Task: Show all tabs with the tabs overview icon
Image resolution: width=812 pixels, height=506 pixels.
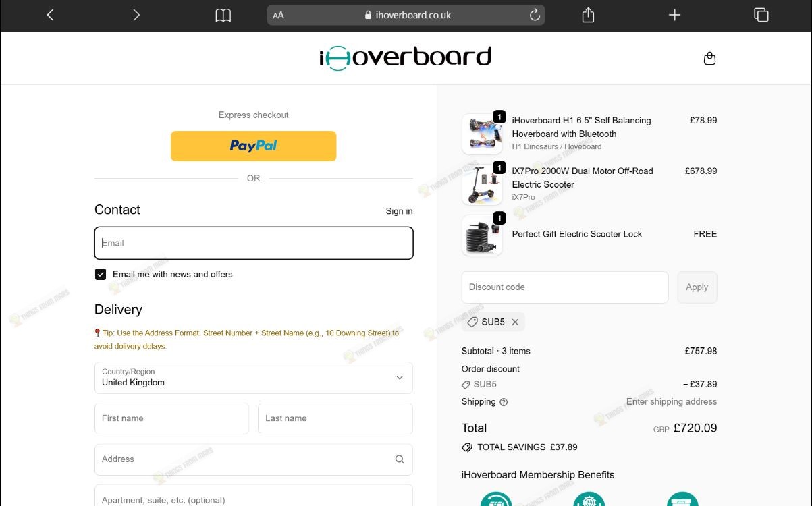Action: coord(761,15)
